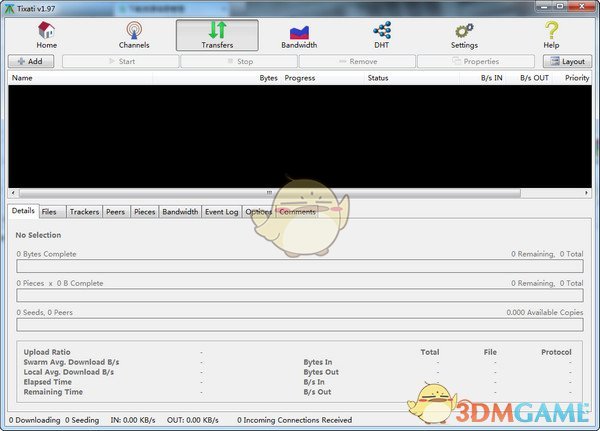Click the 'IN: 0.00 KB/s' status entry
Image resolution: width=600 pixels, height=431 pixels.
click(x=133, y=420)
